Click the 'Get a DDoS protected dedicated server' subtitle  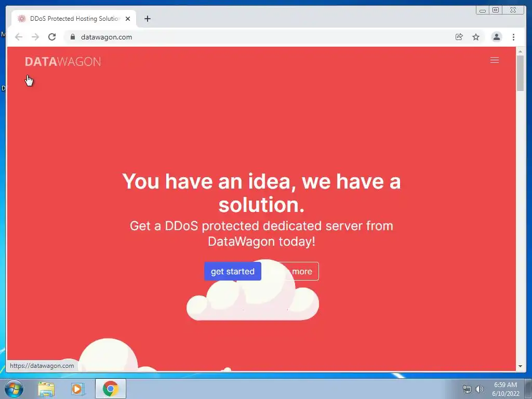click(x=261, y=233)
